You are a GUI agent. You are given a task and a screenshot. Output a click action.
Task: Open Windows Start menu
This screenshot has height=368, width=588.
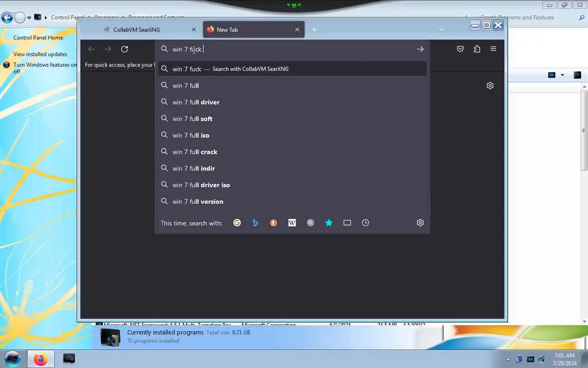tap(12, 359)
